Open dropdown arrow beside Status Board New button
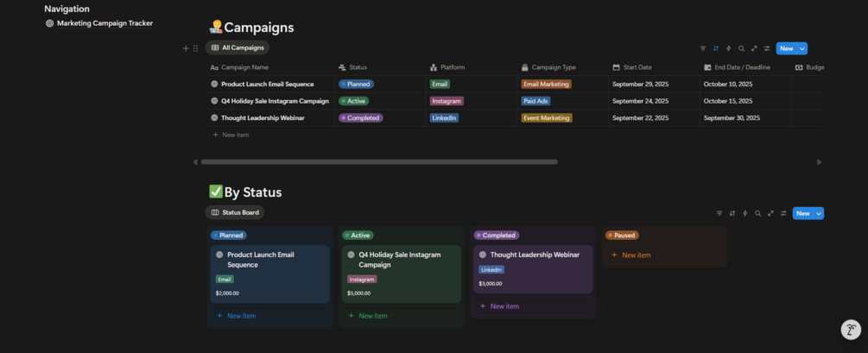Viewport: 868px width, 353px height. point(820,213)
